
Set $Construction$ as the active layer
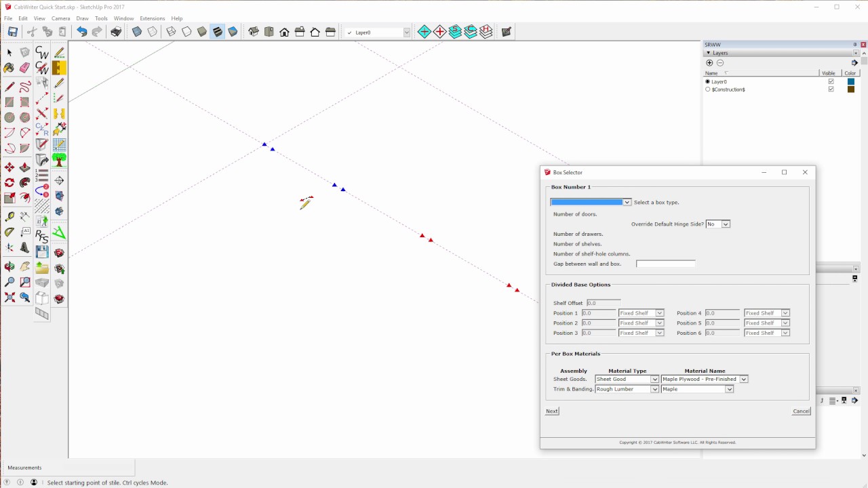(708, 89)
